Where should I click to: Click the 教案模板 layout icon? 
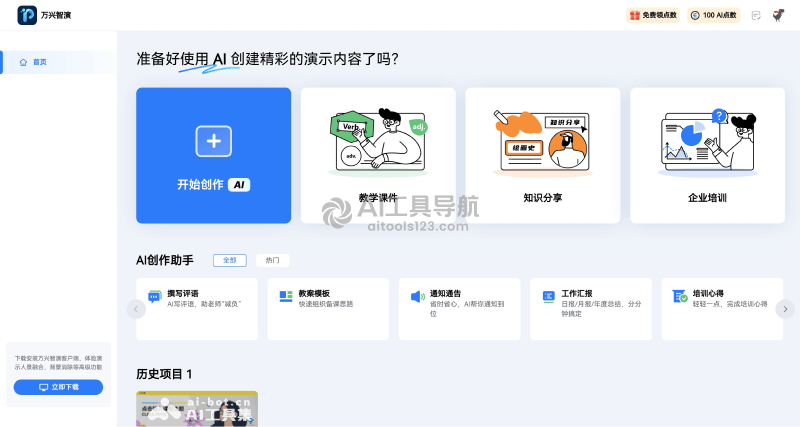286,296
